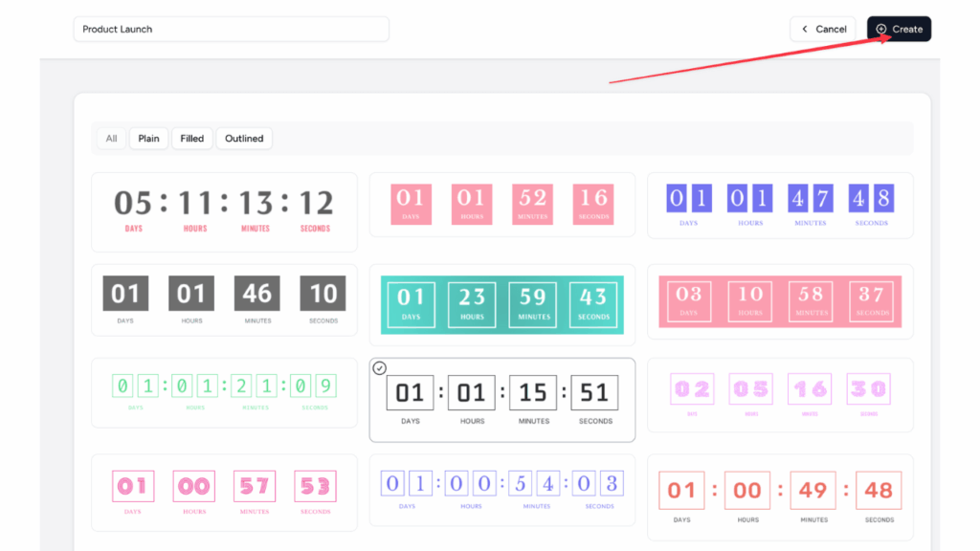Select the red outlined boxes timer

pyautogui.click(x=780, y=492)
